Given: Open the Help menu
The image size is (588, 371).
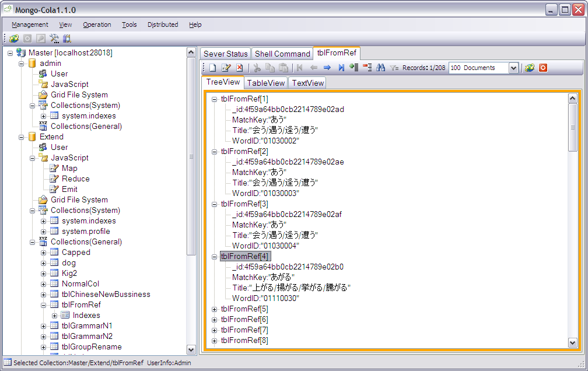Looking at the screenshot, I should pyautogui.click(x=195, y=24).
